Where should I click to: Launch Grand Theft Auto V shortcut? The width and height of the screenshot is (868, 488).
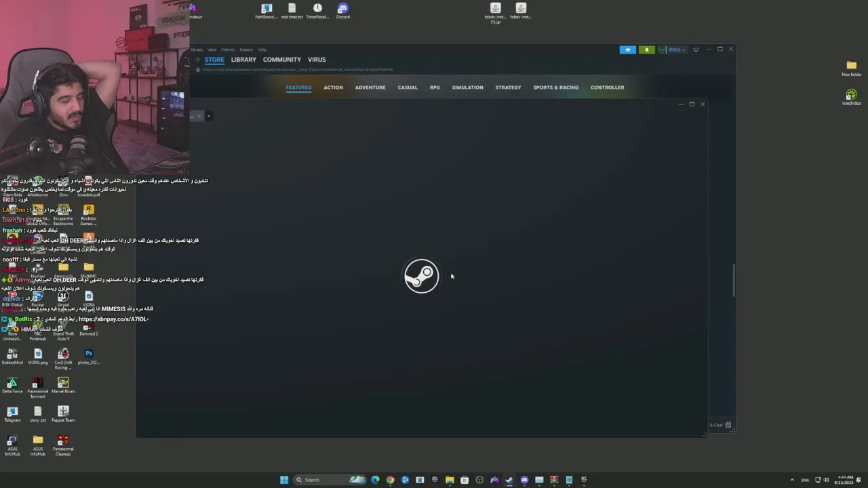(63, 331)
